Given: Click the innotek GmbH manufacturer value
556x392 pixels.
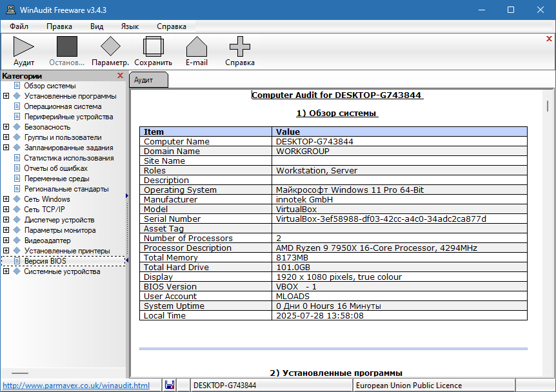Looking at the screenshot, I should point(304,199).
